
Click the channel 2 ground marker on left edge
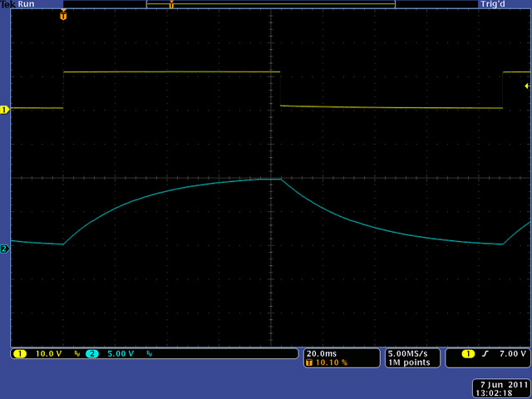4,248
